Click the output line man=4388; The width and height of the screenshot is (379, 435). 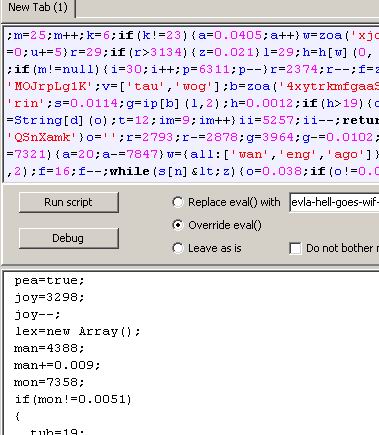pyautogui.click(x=49, y=349)
